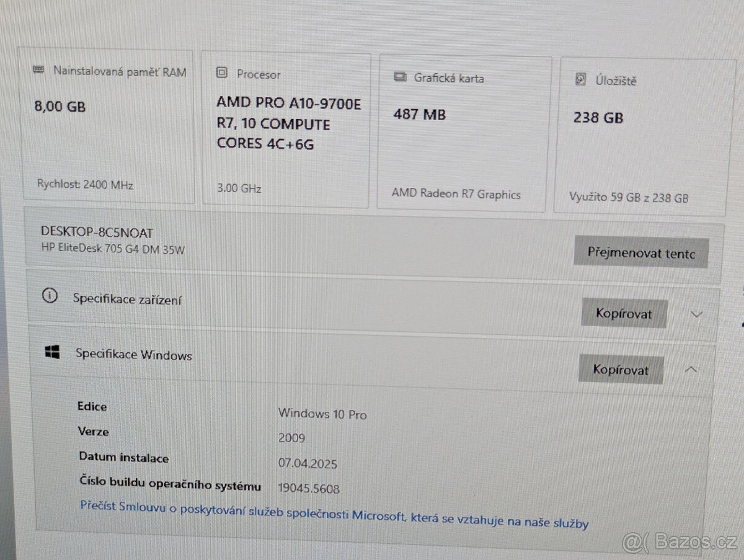This screenshot has width=744, height=560.
Task: Copy device specifications with Kopírovat button
Action: [x=624, y=313]
